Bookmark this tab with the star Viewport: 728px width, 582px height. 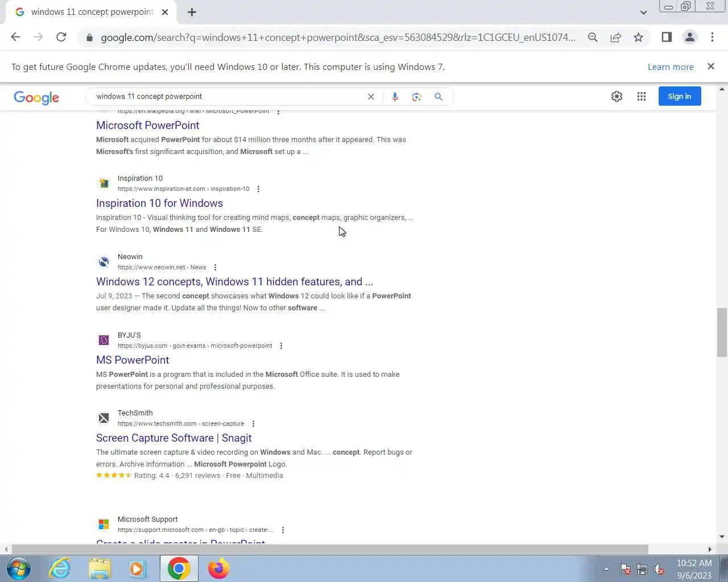(x=638, y=37)
